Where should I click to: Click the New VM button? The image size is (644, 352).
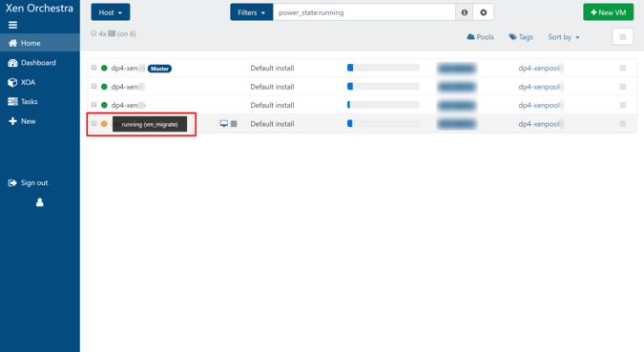(609, 12)
